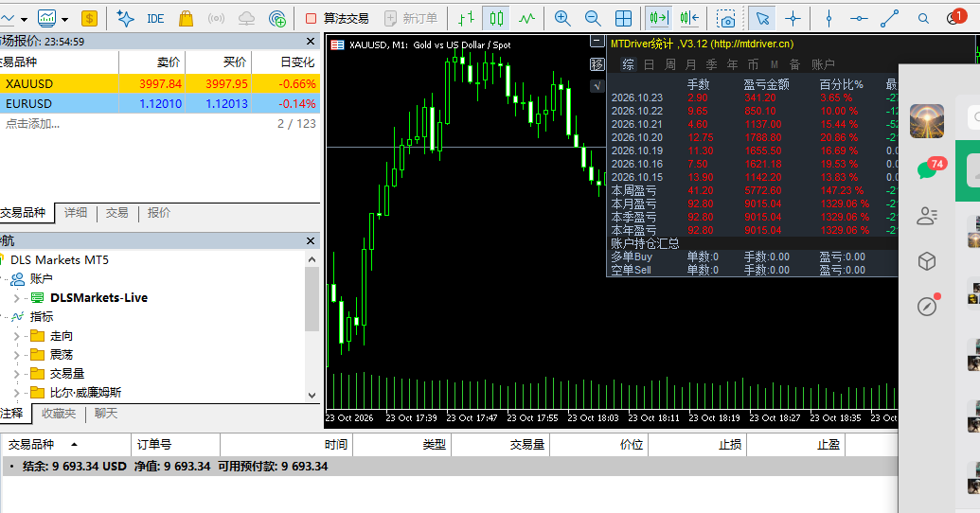980x513 pixels.
Task: Open the VPS cloud icon
Action: pos(247,19)
